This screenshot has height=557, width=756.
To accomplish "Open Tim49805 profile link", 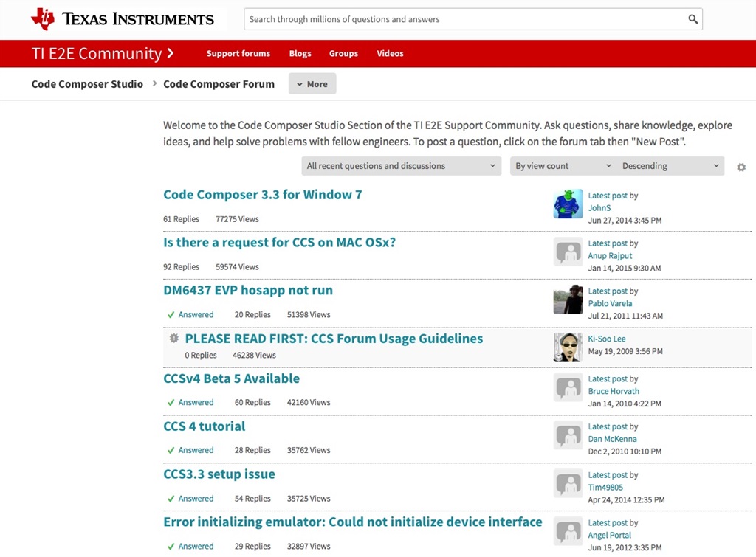I will [605, 488].
